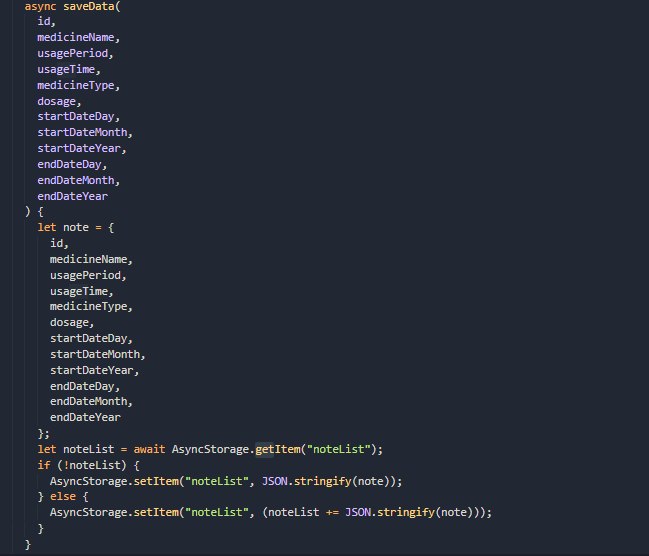Click medicineType in the saveData parameter list
Viewport: 649px width, 556px height.
point(76,85)
